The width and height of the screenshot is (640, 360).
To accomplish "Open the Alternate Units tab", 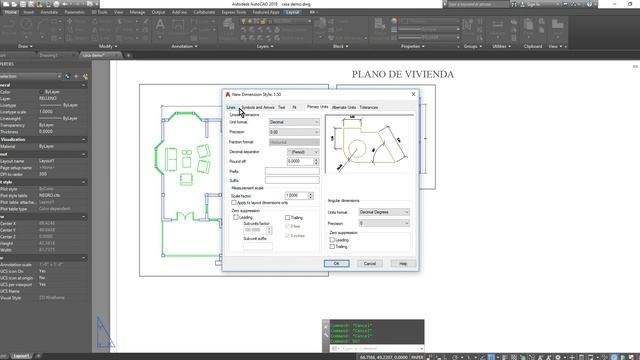I will tap(344, 107).
